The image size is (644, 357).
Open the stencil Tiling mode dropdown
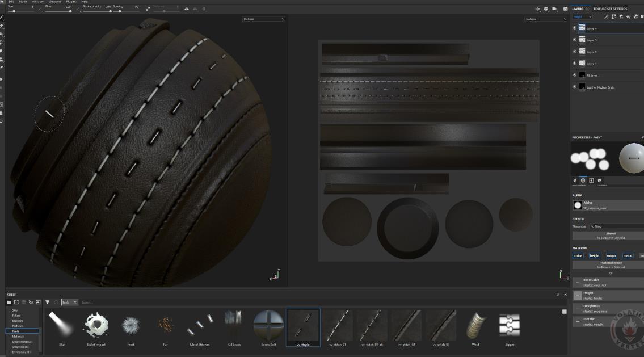616,226
